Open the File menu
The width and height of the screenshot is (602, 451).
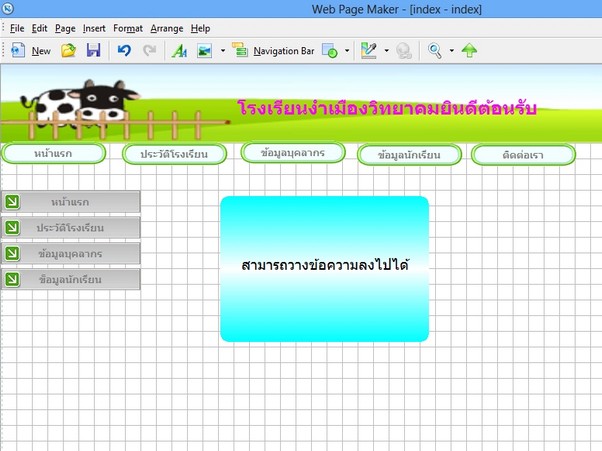click(x=17, y=28)
